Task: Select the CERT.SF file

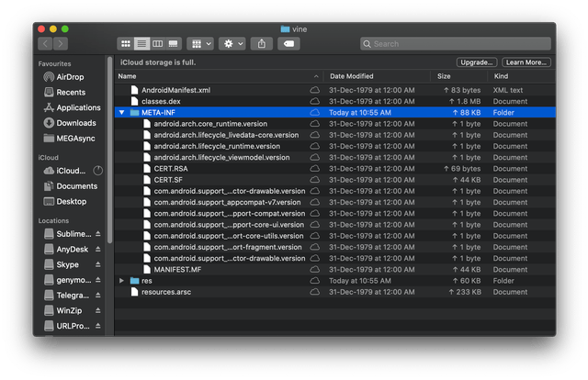Action: click(x=335, y=180)
